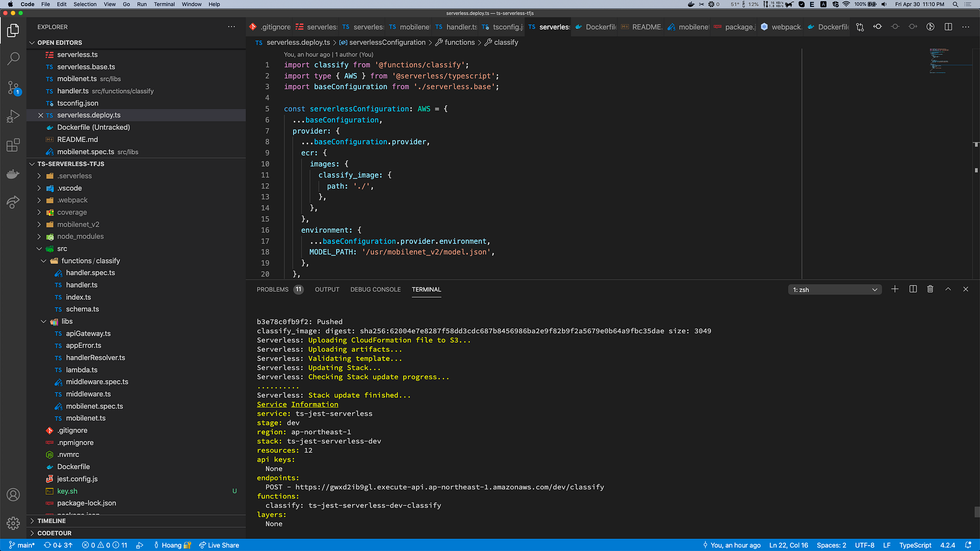Viewport: 980px width, 551px height.
Task: Switch to the PROBLEMS panel tab
Action: point(272,289)
